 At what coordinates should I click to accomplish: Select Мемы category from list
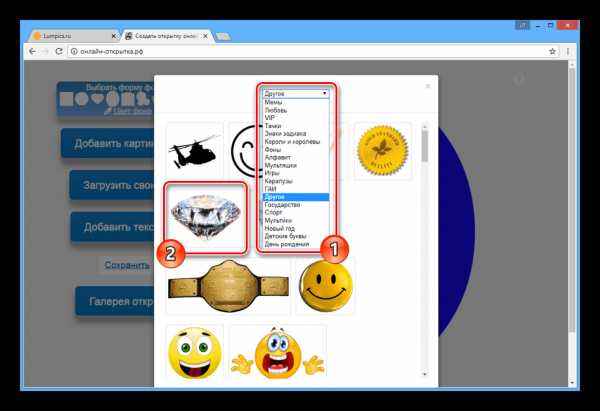pyautogui.click(x=296, y=102)
